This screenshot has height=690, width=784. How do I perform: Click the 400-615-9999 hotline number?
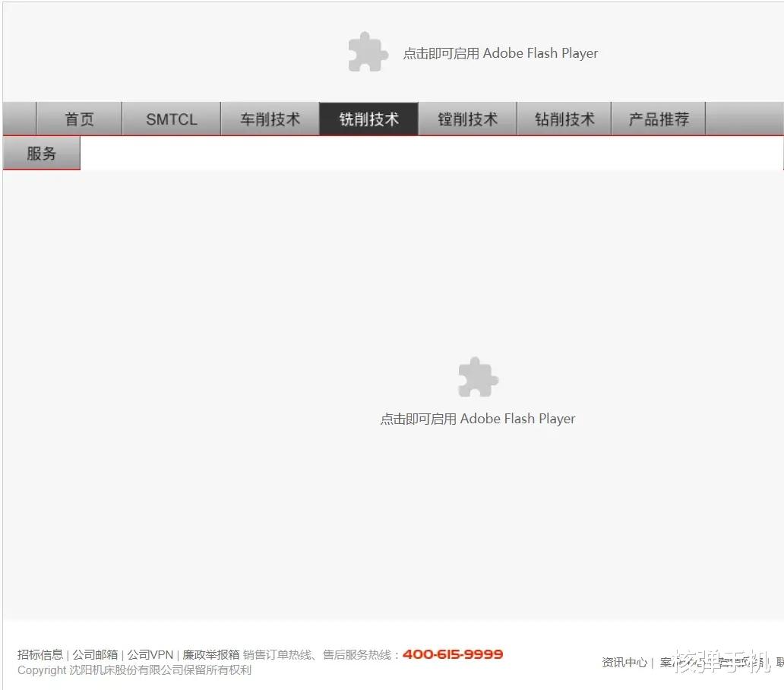[x=452, y=654]
